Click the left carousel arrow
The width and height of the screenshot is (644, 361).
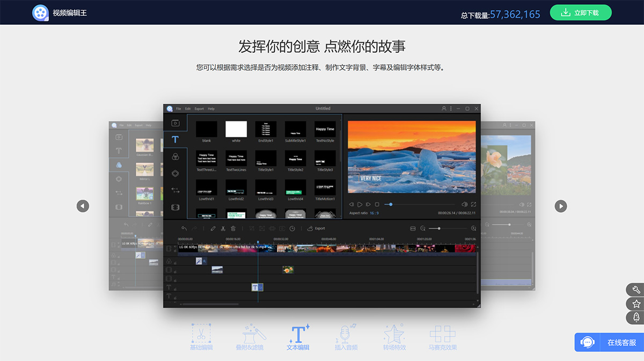point(83,206)
